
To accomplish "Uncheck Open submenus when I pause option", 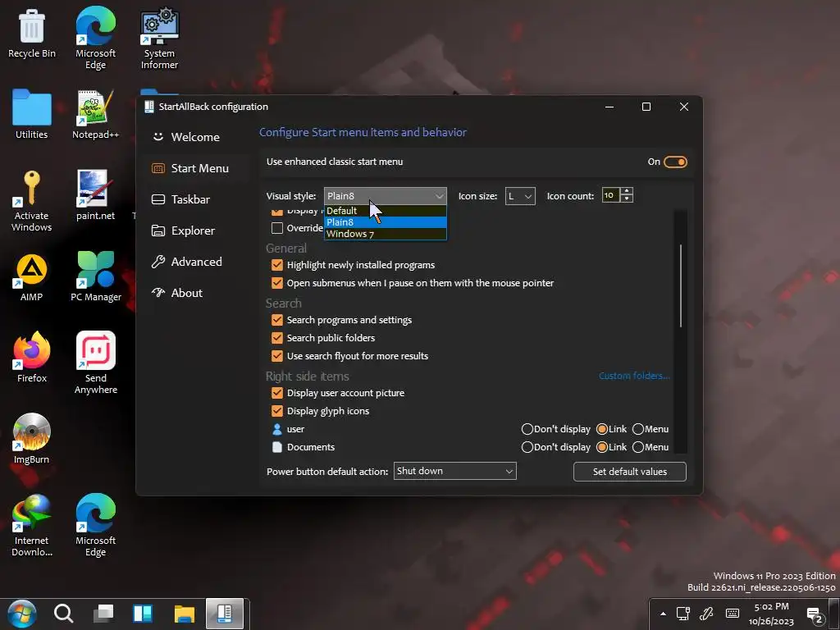I will [x=277, y=283].
